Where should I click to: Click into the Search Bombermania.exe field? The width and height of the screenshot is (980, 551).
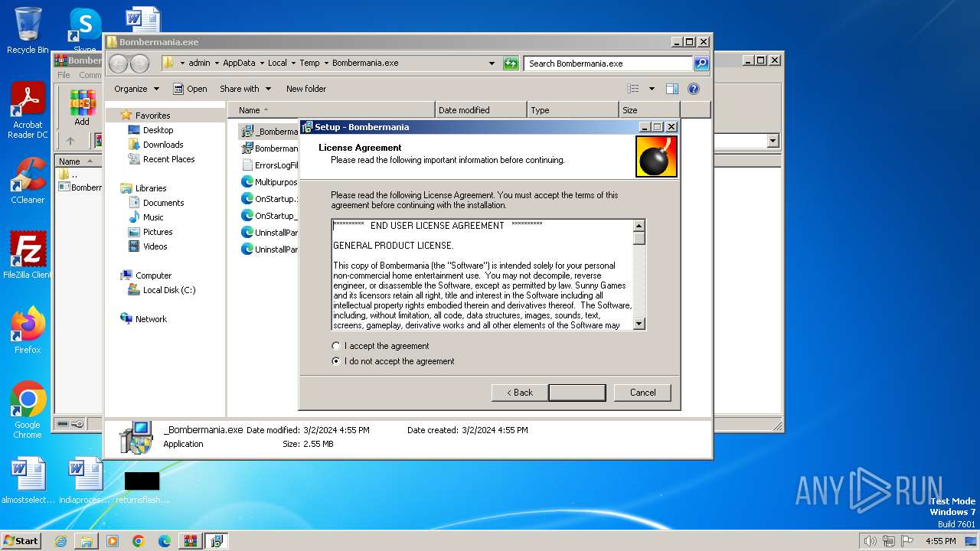pos(609,64)
